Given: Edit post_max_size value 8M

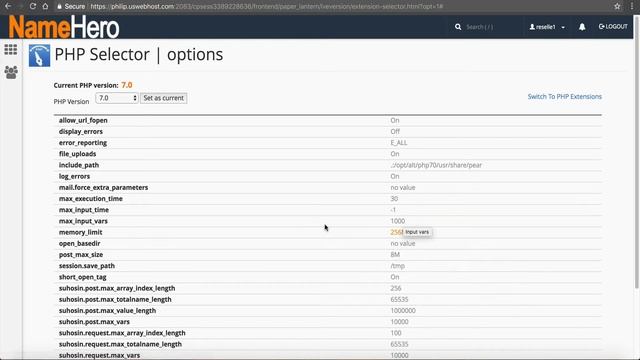Looking at the screenshot, I should [x=395, y=255].
